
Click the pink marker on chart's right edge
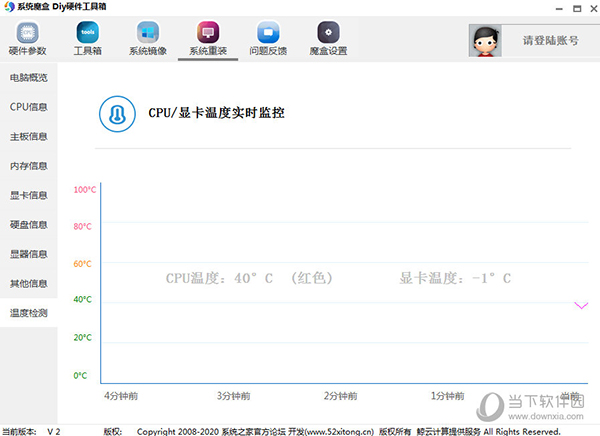[581, 305]
